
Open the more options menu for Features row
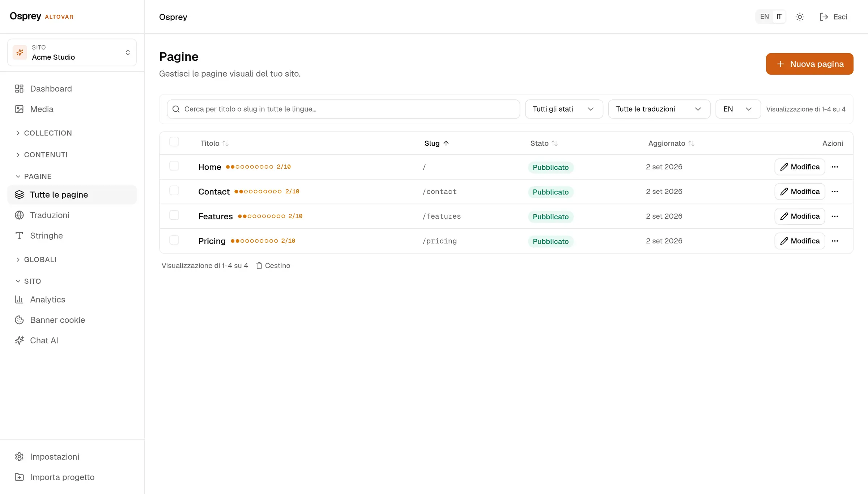tap(835, 216)
